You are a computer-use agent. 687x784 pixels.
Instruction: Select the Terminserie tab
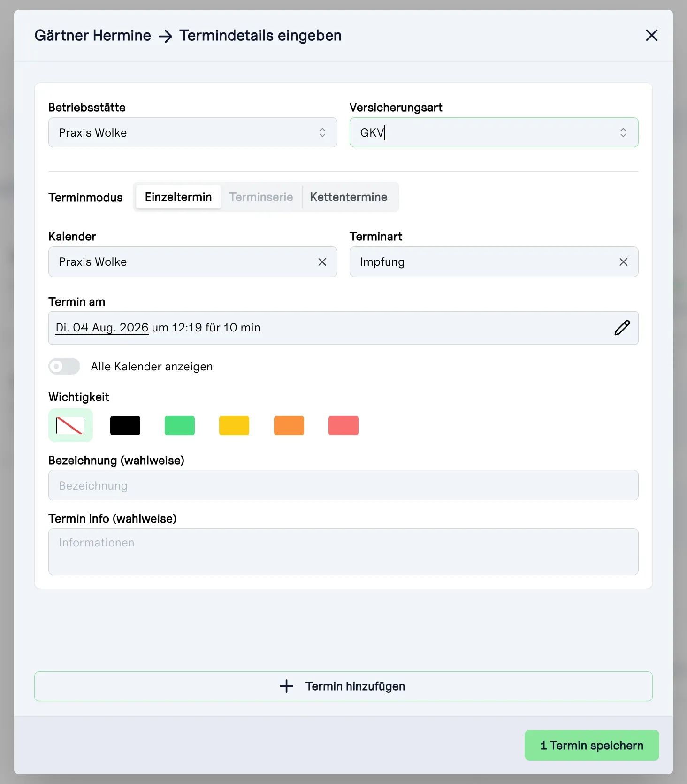(261, 197)
